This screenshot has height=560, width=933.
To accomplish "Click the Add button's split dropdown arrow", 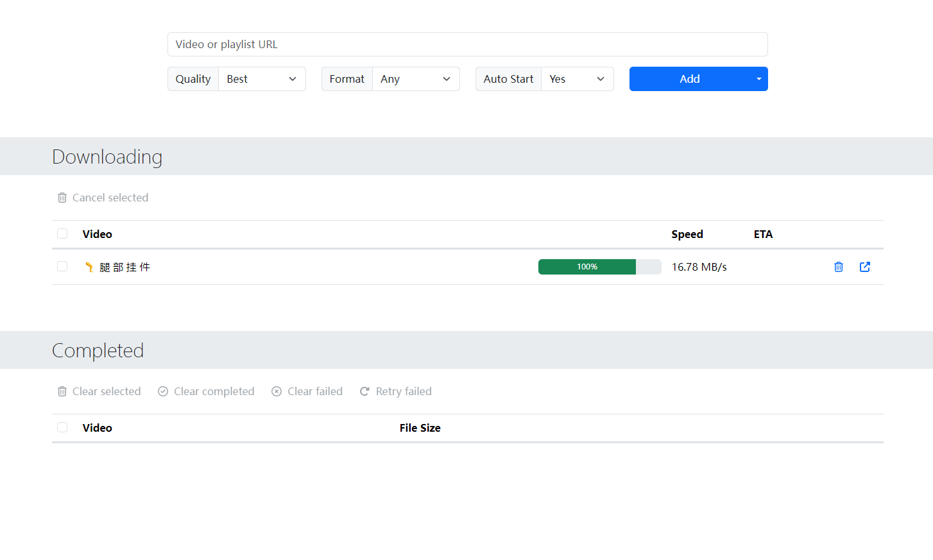I will (758, 79).
